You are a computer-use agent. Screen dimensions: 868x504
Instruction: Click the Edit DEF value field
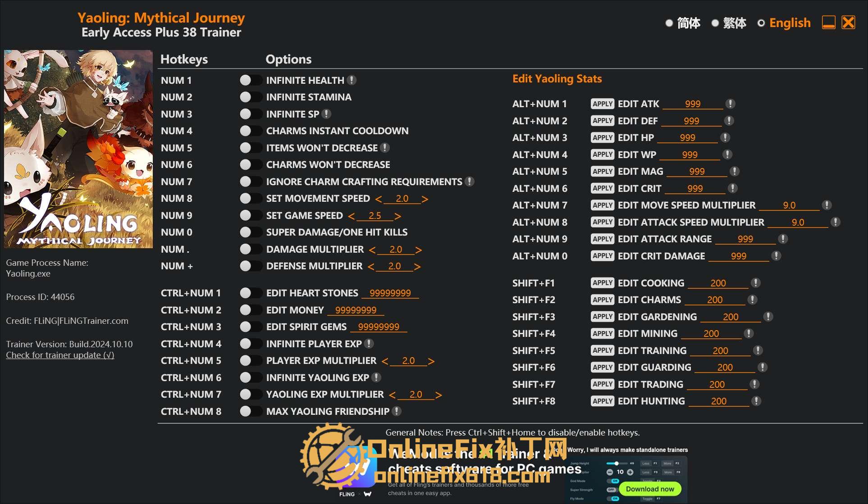point(691,121)
